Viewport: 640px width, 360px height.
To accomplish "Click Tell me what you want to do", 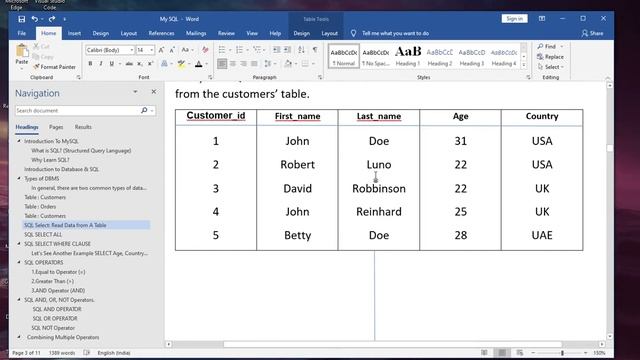I will click(x=396, y=33).
